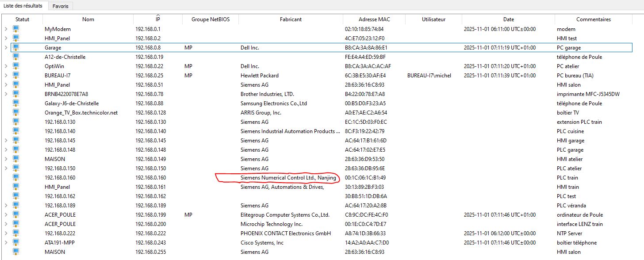This screenshot has height=260, width=644.
Task: Expand the 192.168.0.145 HMI garage row
Action: (x=6, y=141)
